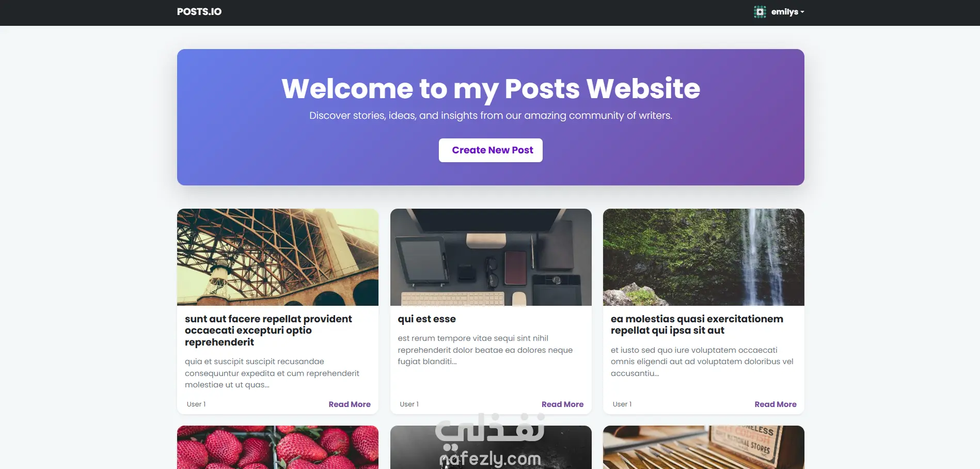This screenshot has height=469, width=980.
Task: Click User 1 author on 'qui est esse' post
Action: click(x=409, y=404)
